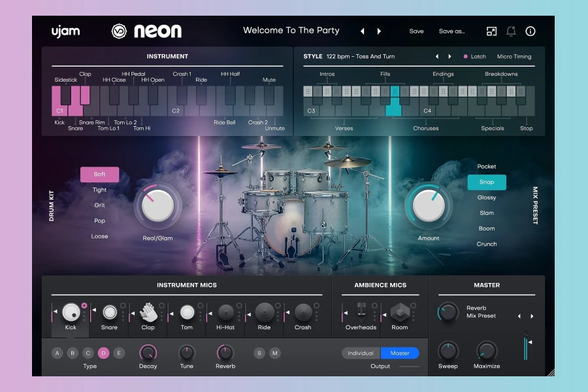Click the highlighted teal style key
Image resolution: width=588 pixels, height=392 pixels.
(x=393, y=106)
